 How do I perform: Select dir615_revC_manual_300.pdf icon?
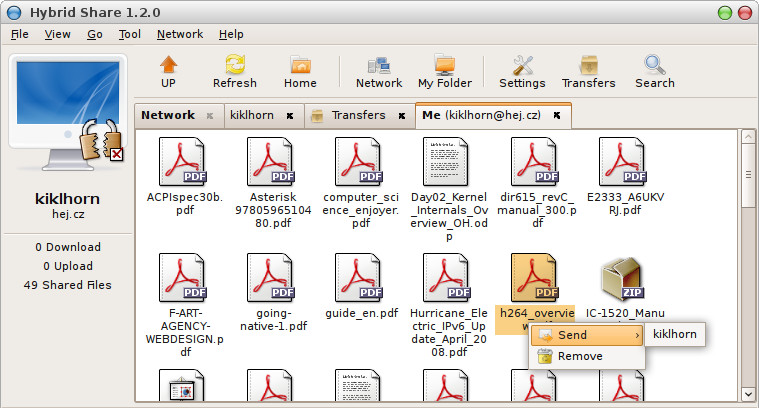pos(535,162)
